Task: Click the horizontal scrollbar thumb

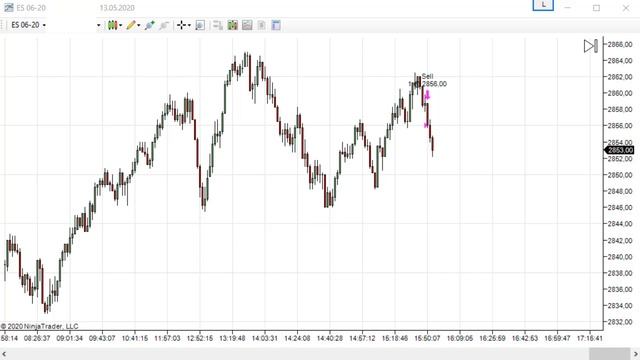Action: click(609, 354)
